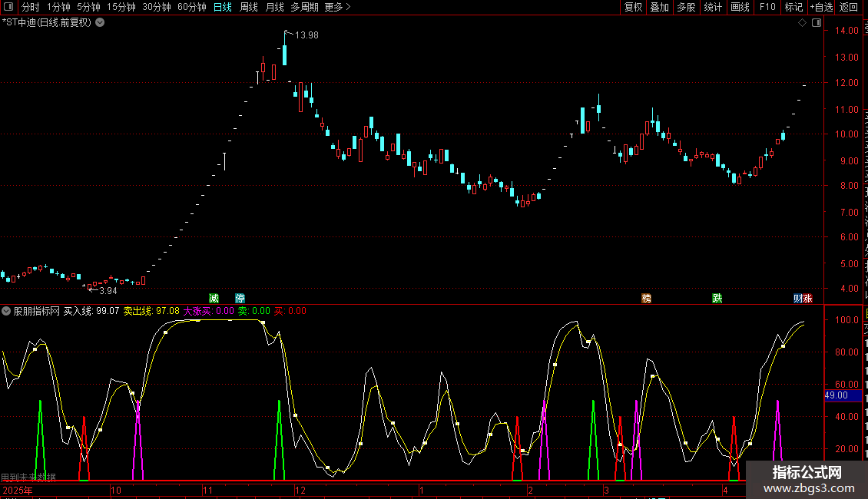Click month 4 on time axis

point(725,490)
